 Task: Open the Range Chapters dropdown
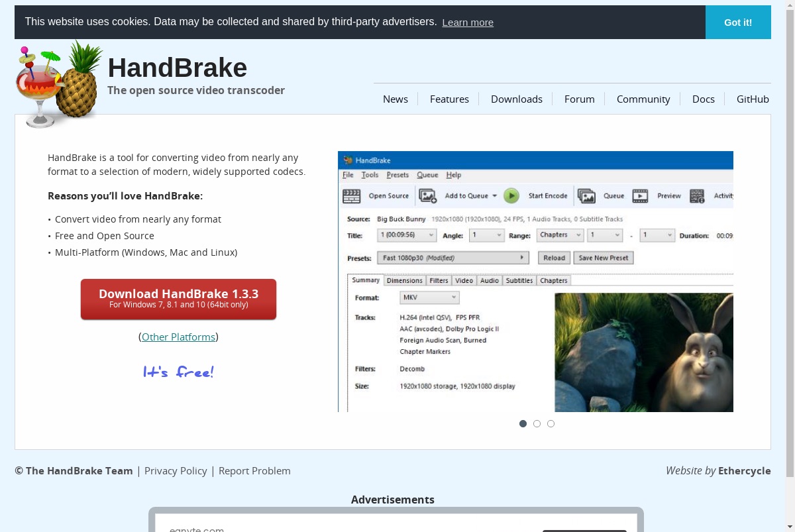(x=560, y=235)
